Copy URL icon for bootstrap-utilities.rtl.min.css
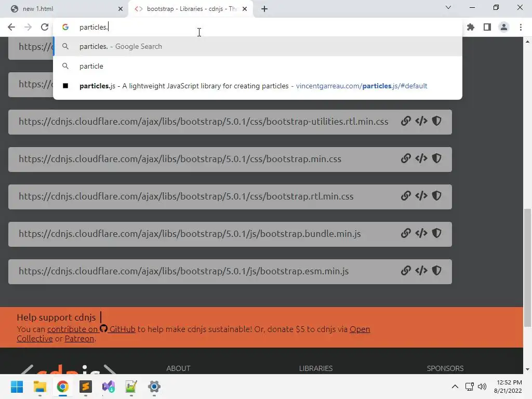This screenshot has width=532, height=399. 406,121
